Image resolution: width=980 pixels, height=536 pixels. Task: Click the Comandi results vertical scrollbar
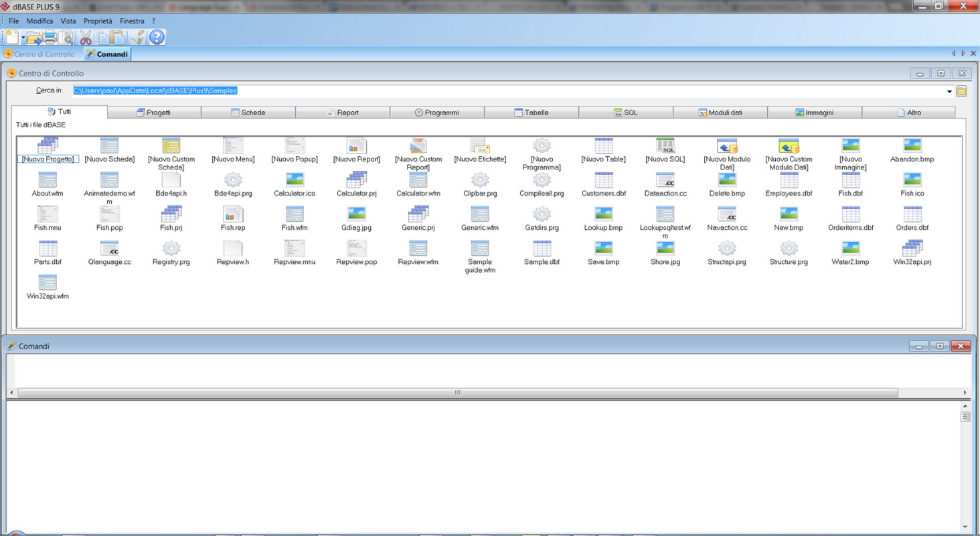point(965,466)
